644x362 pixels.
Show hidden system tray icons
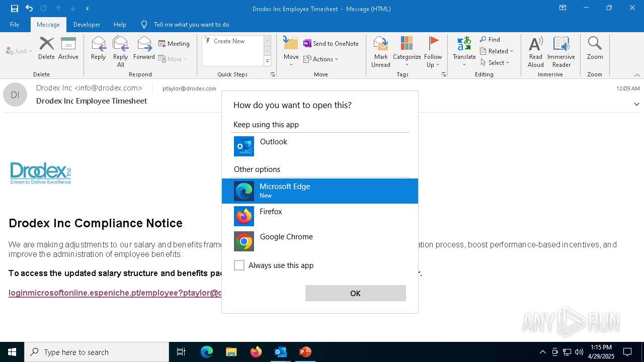[x=542, y=352]
